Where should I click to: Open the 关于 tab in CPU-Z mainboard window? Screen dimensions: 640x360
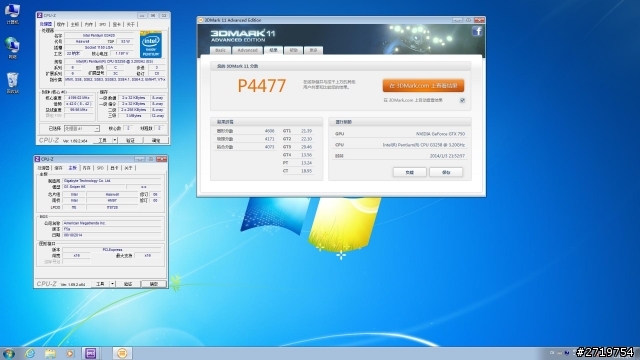pos(128,168)
